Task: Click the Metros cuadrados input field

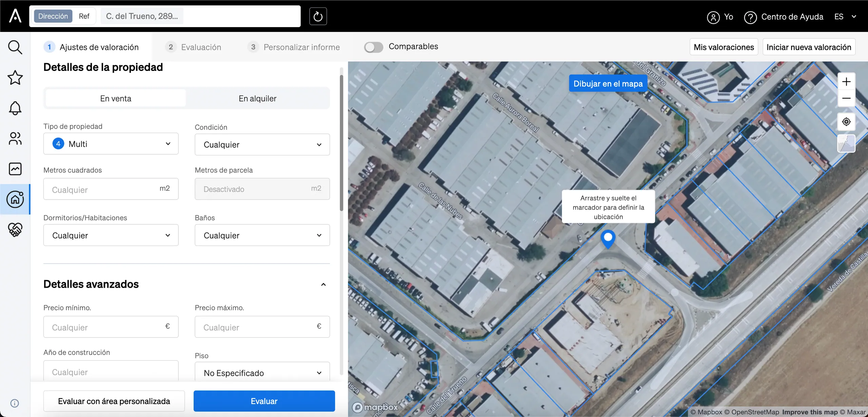Action: 111,189
